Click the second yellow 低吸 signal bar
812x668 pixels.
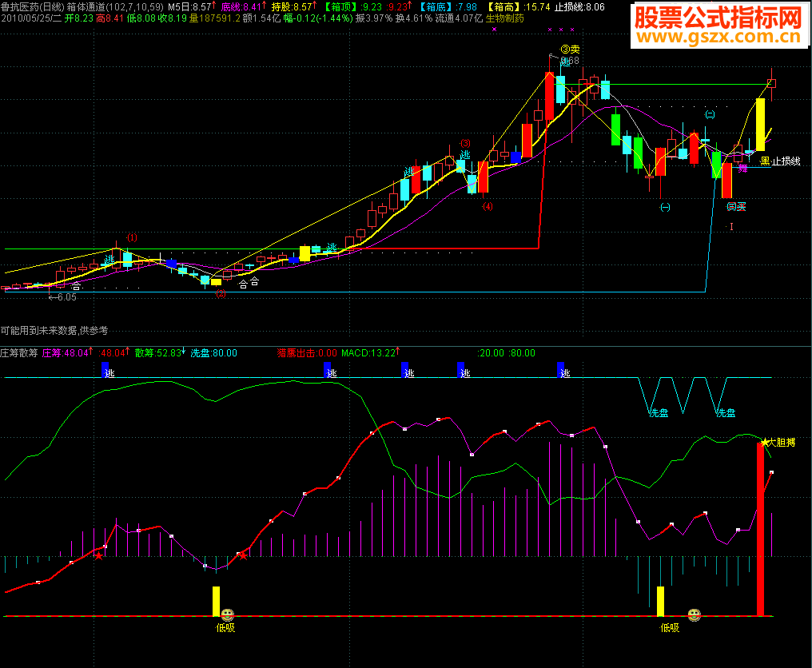[660, 601]
